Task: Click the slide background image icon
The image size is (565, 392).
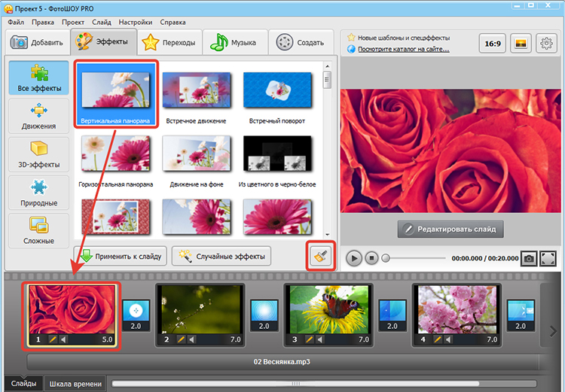Action: tap(521, 44)
